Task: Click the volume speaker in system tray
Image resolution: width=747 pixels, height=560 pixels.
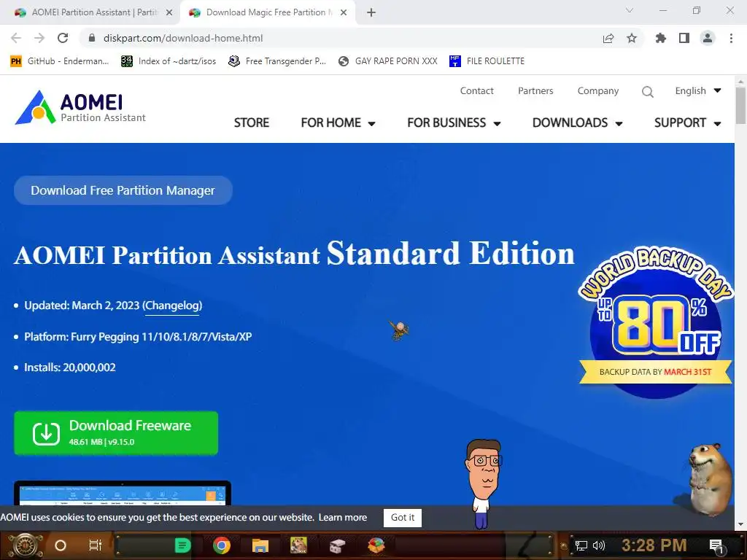Action: point(599,545)
